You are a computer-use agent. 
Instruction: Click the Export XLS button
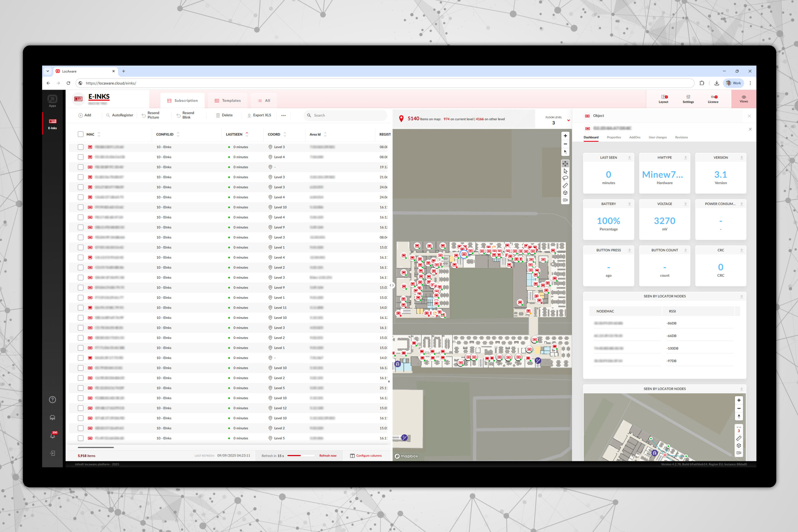coord(259,115)
